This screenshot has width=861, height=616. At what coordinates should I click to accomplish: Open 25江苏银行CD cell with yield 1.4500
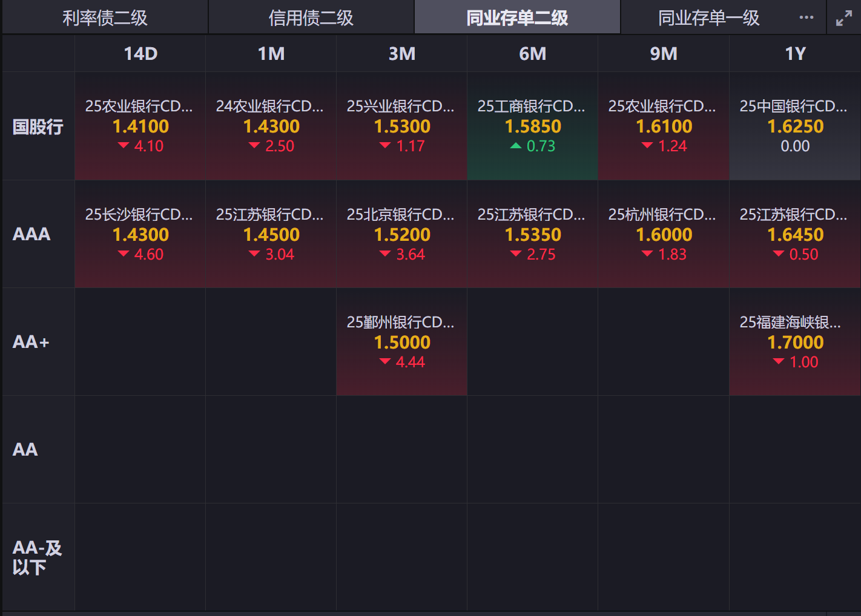[271, 234]
